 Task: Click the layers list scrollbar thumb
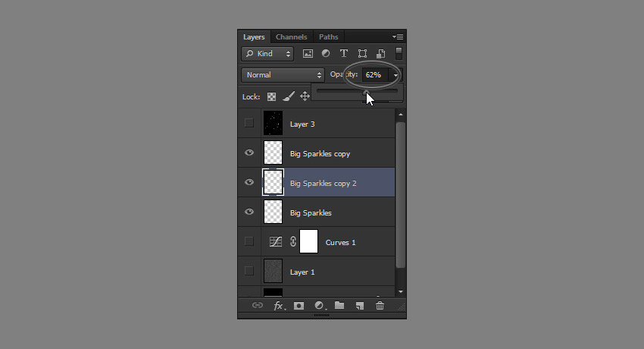click(401, 195)
